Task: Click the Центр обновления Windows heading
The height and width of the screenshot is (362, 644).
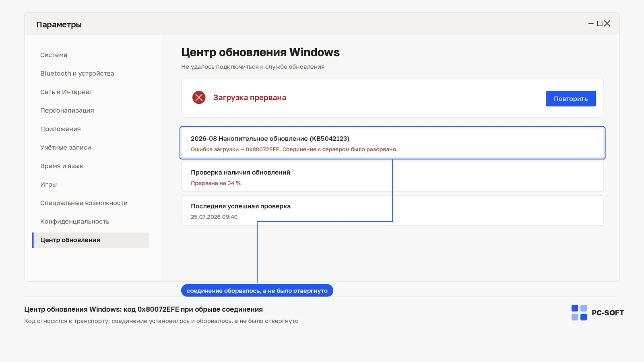Action: (x=260, y=52)
